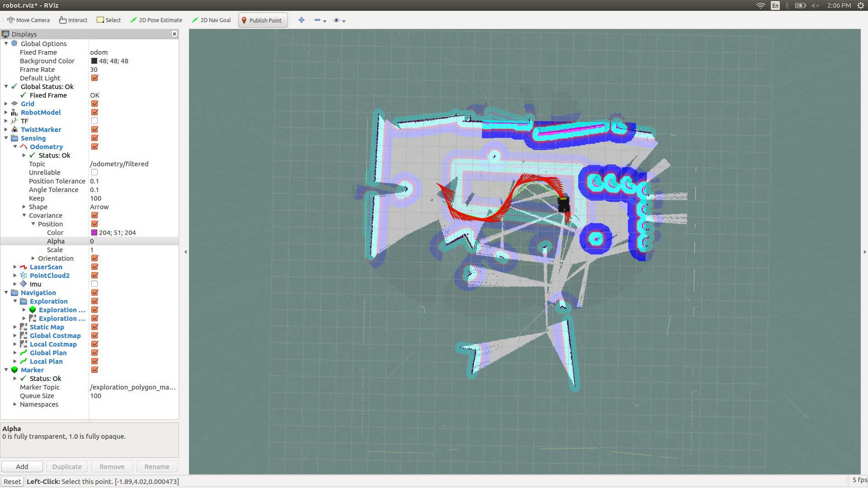Expand the RobotModel tree item

[x=6, y=113]
